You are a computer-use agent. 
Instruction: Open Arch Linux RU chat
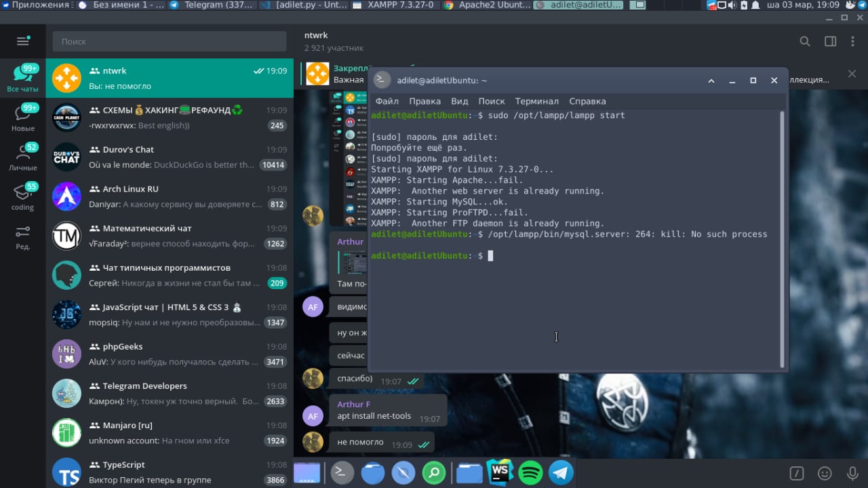(170, 196)
